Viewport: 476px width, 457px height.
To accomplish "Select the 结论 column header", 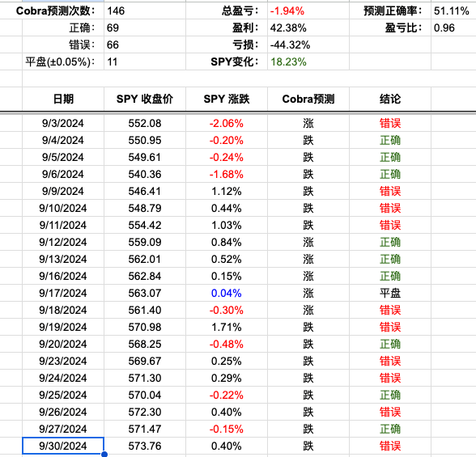I will tap(390, 99).
